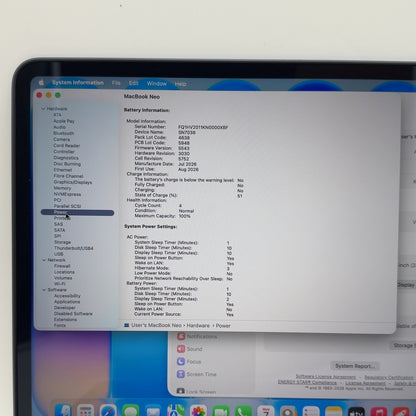Select Ethernet in the sidebar
The height and width of the screenshot is (416, 416).
tap(63, 170)
